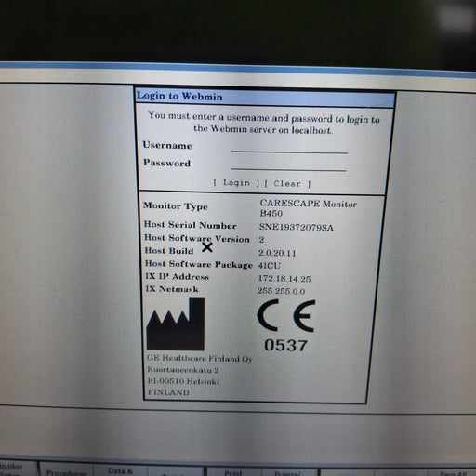Screen dimensions: 476x476
Task: Click the software package value '4ICU'
Action: [270, 265]
